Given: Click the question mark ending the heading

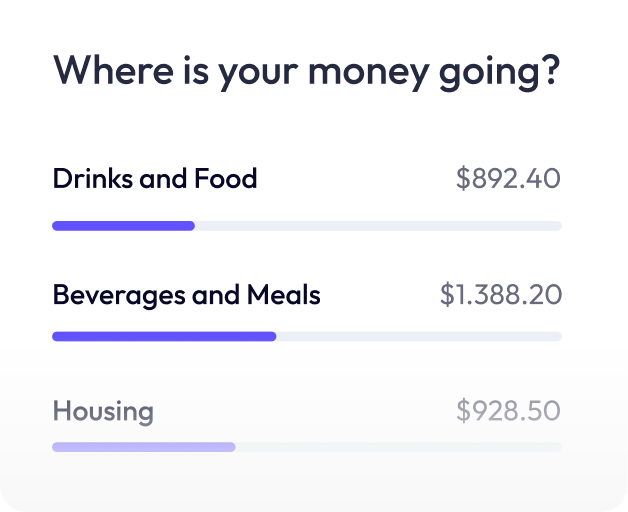Looking at the screenshot, I should 548,70.
